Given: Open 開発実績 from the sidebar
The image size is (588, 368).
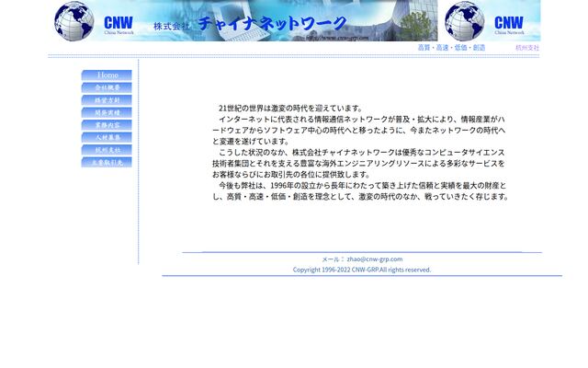Looking at the screenshot, I should [x=107, y=112].
